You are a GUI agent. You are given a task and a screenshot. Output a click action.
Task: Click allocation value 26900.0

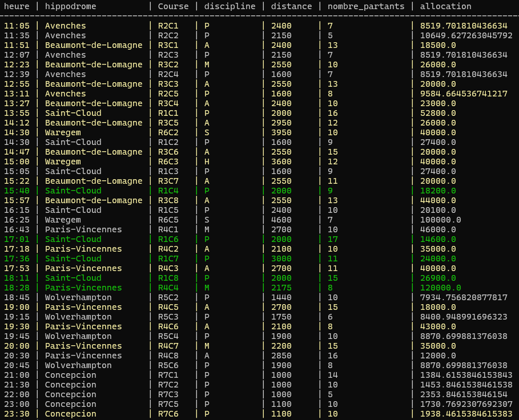[438, 278]
